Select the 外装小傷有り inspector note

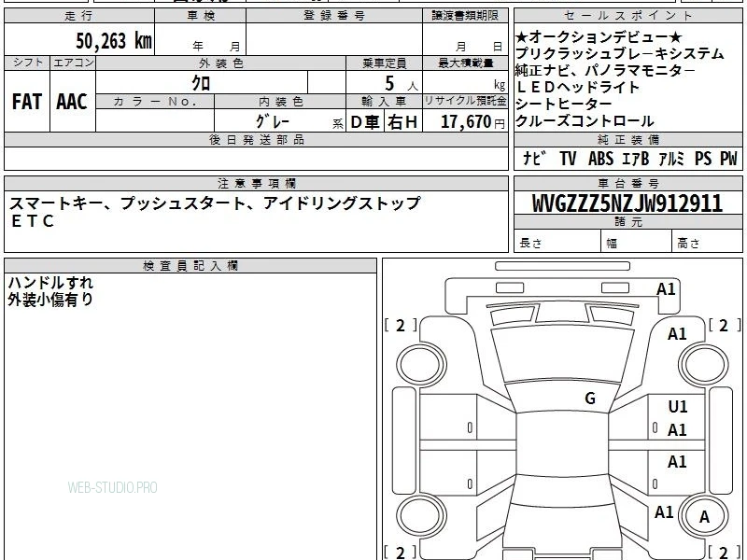pos(50,300)
